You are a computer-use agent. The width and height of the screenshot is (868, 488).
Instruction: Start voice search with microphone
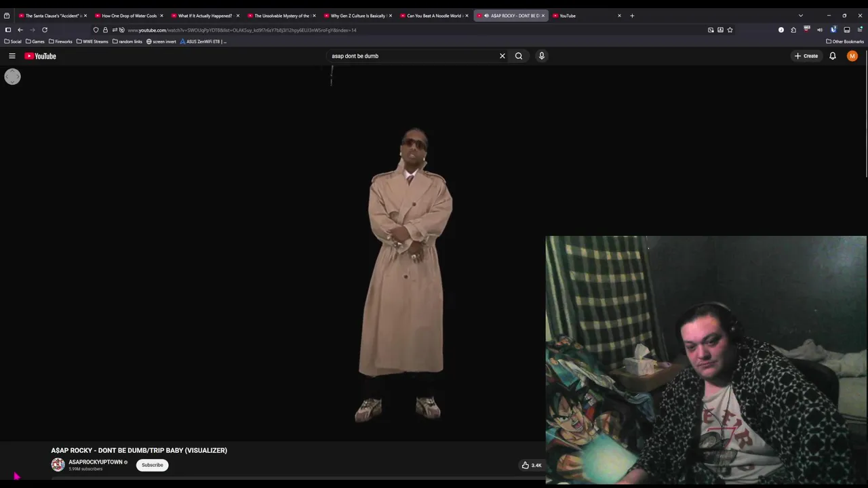tap(542, 56)
